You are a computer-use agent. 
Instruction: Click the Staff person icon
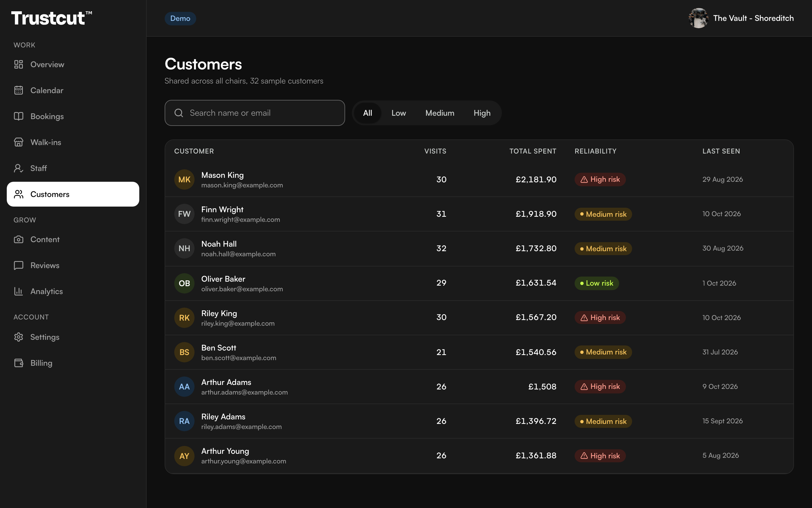pos(18,168)
